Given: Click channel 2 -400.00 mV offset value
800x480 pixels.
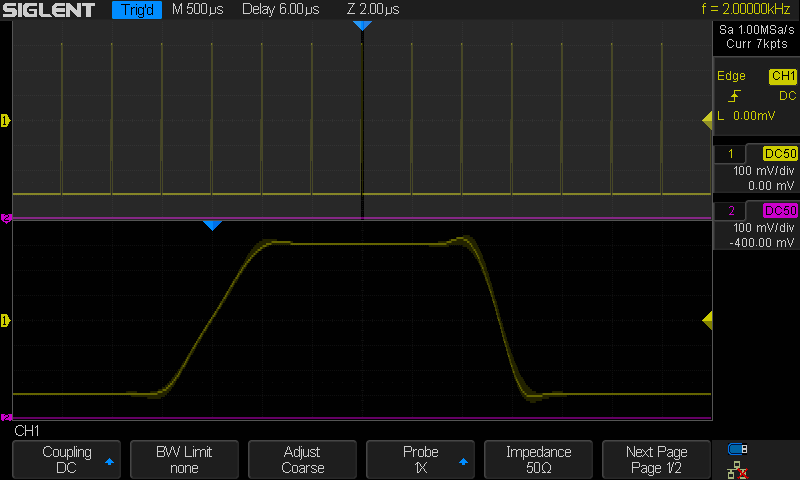Looking at the screenshot, I should coord(764,243).
